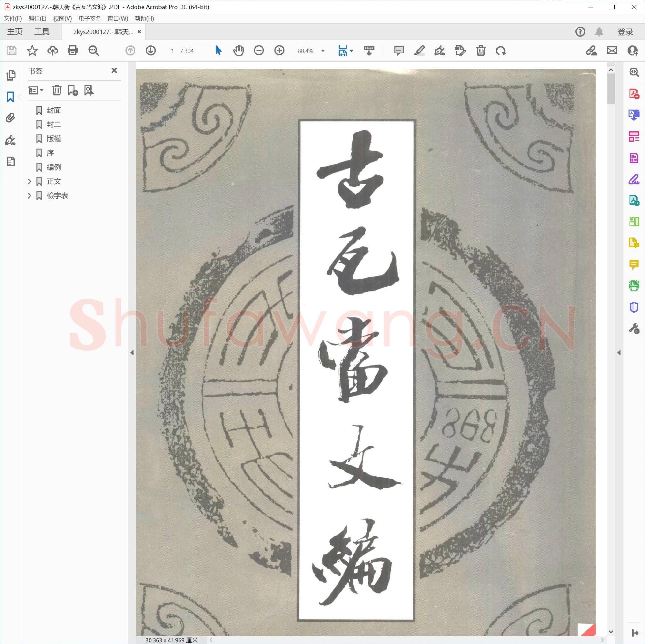Image resolution: width=645 pixels, height=644 pixels.
Task: Click the more tools wrench icon
Action: point(634,329)
